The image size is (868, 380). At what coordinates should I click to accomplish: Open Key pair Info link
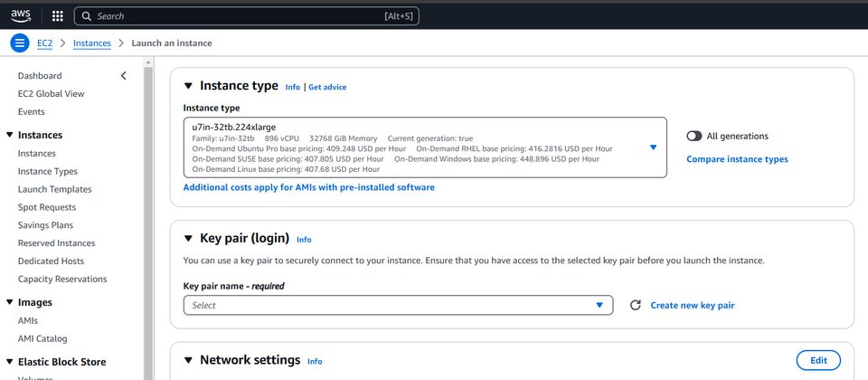click(x=304, y=240)
